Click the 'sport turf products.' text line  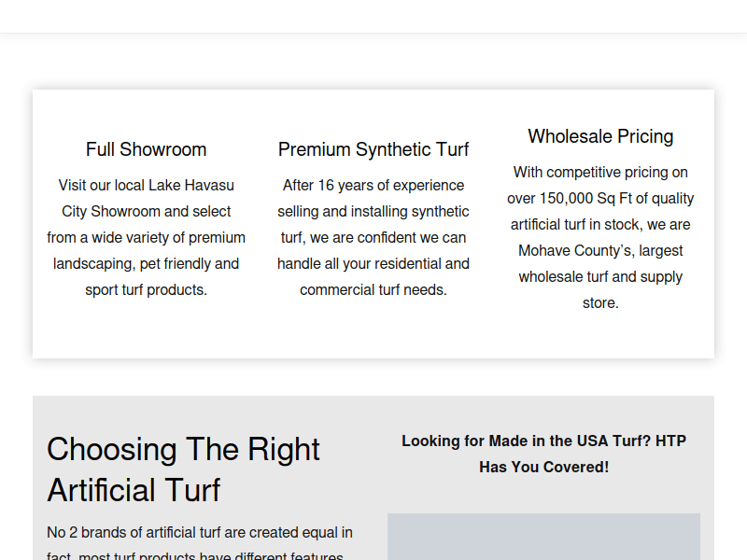pos(147,289)
